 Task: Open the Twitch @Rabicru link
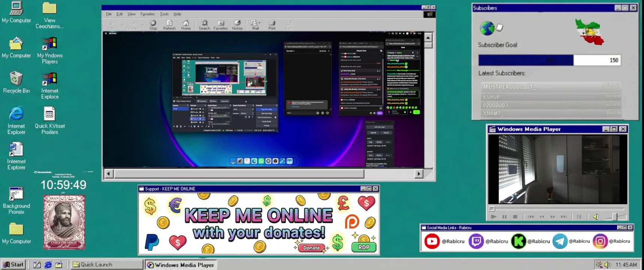point(488,241)
